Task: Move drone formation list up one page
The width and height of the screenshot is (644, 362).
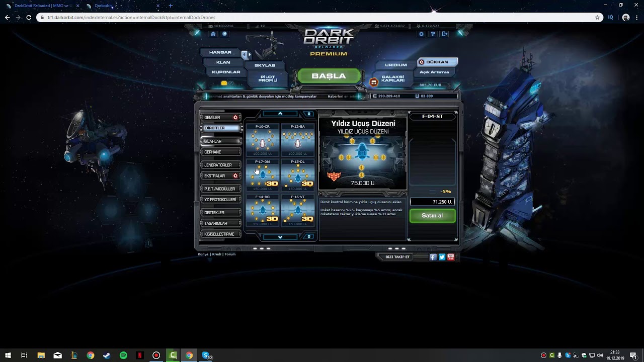Action: click(280, 114)
